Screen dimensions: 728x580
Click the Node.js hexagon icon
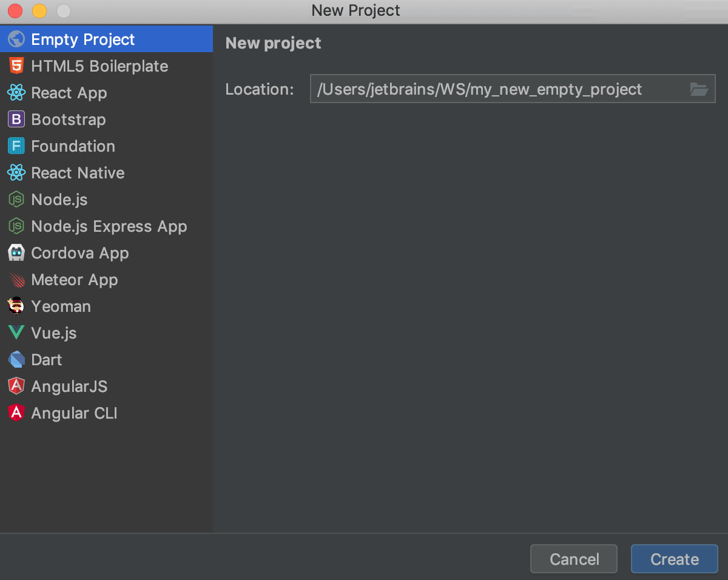click(16, 200)
